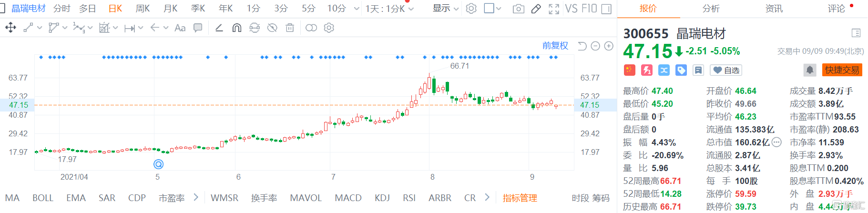
Task: Select the MACD indicator
Action: 348,198
